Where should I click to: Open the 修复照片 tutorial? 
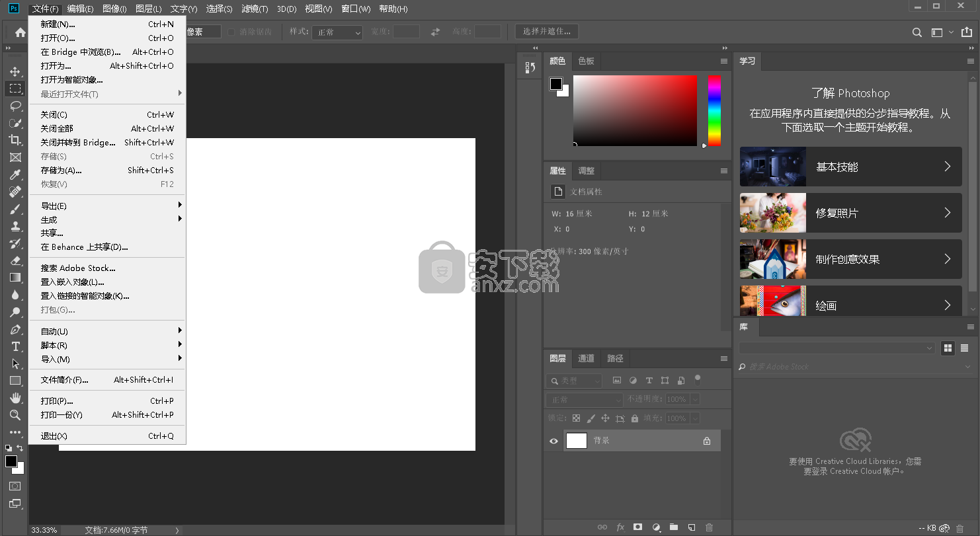(850, 213)
